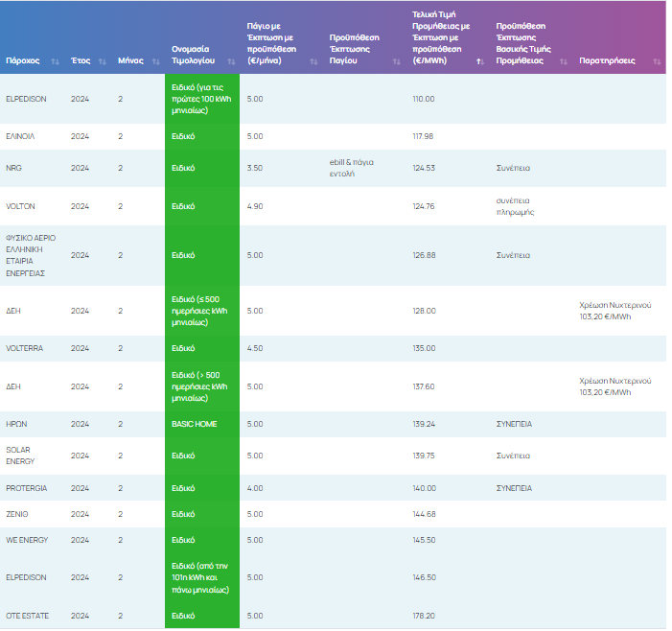Select the ΦΥΣΙΚΟ ΑΕΡΙΟ ΕΛΛΗΝΙΚΗ ΕΤΑΙΡΙΑ ΕΝΕΡΓΕΙΑΣ cell
The height and width of the screenshot is (631, 672).
[32, 255]
